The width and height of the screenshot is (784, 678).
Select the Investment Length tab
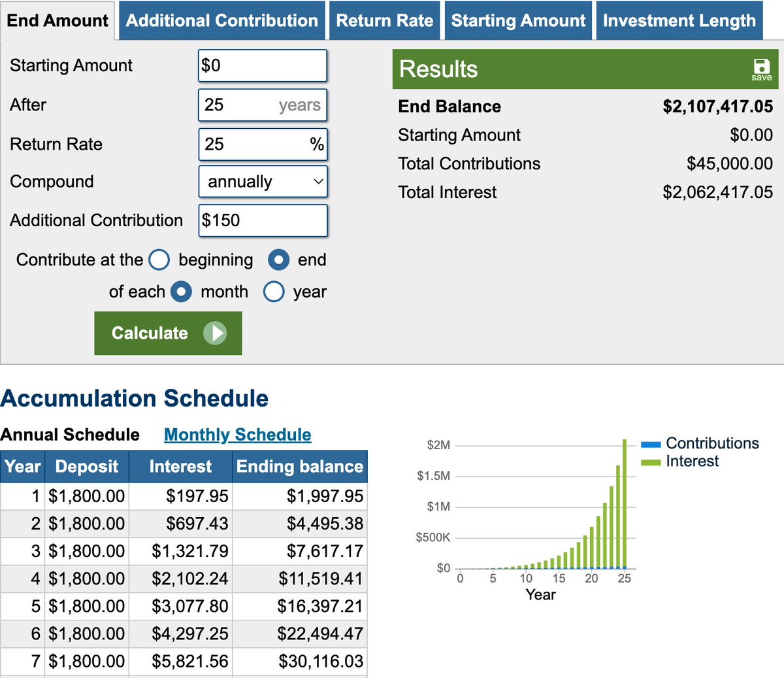point(679,20)
